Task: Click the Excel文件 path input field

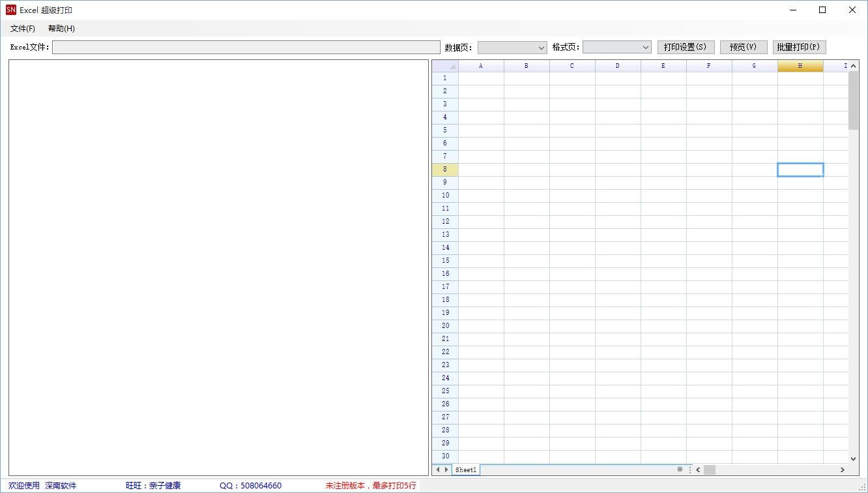Action: pyautogui.click(x=246, y=48)
